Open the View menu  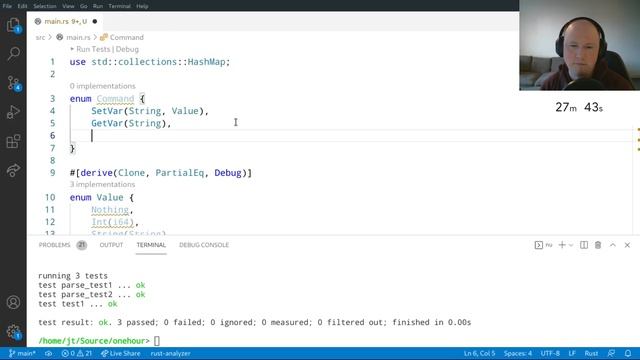68,6
